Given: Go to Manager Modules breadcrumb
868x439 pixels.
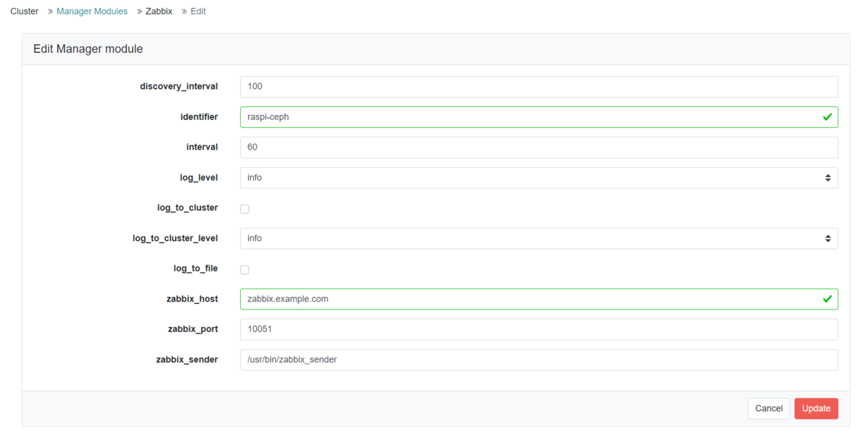Looking at the screenshot, I should (x=92, y=12).
